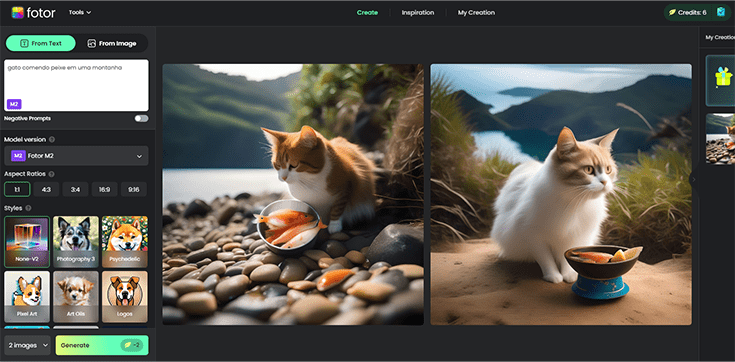Image resolution: width=735 pixels, height=362 pixels.
Task: Click the prompt text input field
Action: [x=76, y=85]
